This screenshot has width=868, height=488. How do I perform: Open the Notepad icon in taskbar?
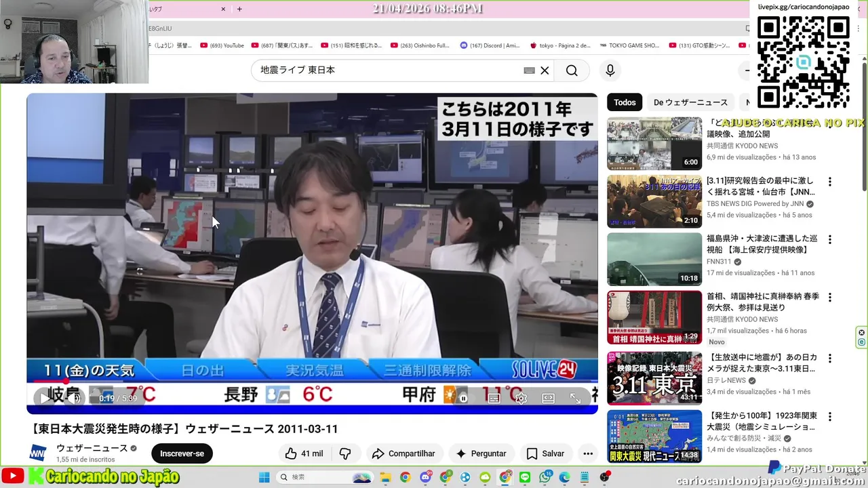(x=584, y=477)
